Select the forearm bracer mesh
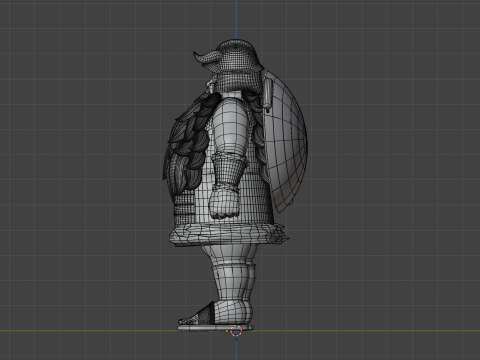Image resolution: width=480 pixels, height=360 pixels. [229, 173]
